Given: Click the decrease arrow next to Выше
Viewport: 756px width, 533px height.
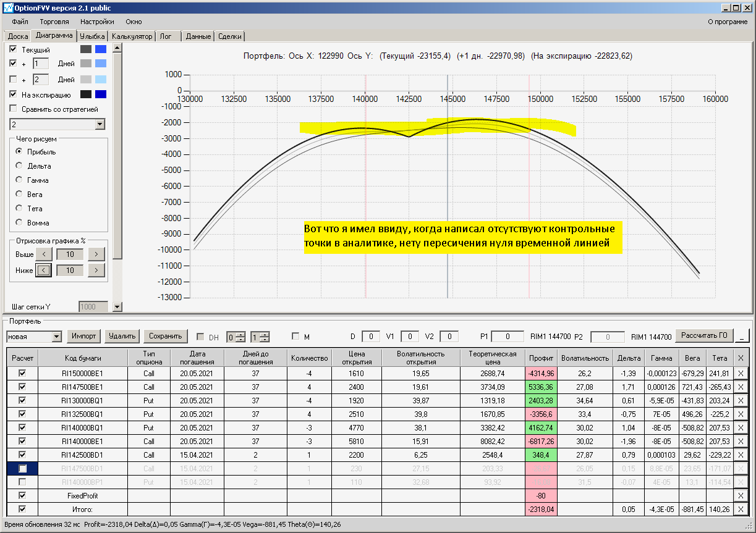Looking at the screenshot, I should pyautogui.click(x=43, y=254).
